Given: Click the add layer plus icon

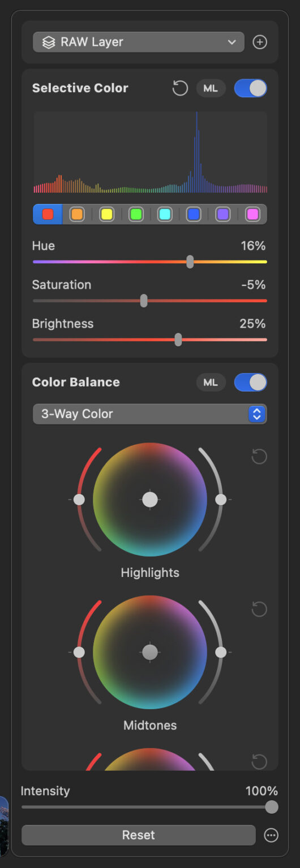Looking at the screenshot, I should coord(260,42).
